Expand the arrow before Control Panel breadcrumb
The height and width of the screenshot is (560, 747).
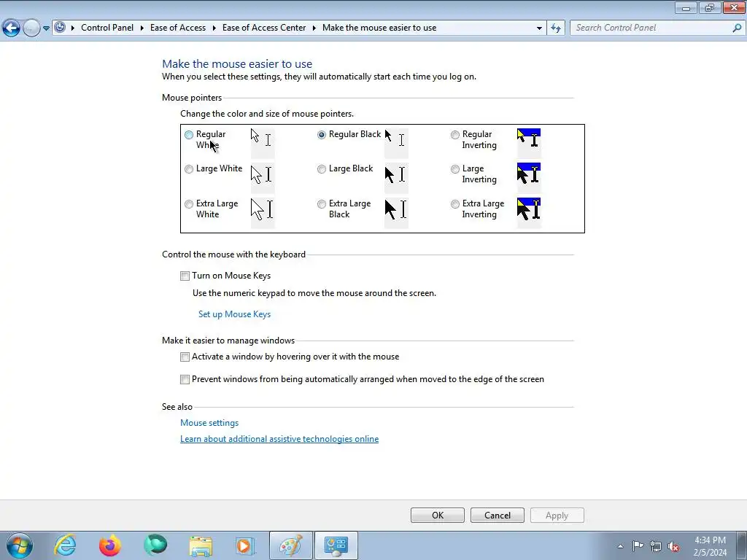tap(73, 28)
